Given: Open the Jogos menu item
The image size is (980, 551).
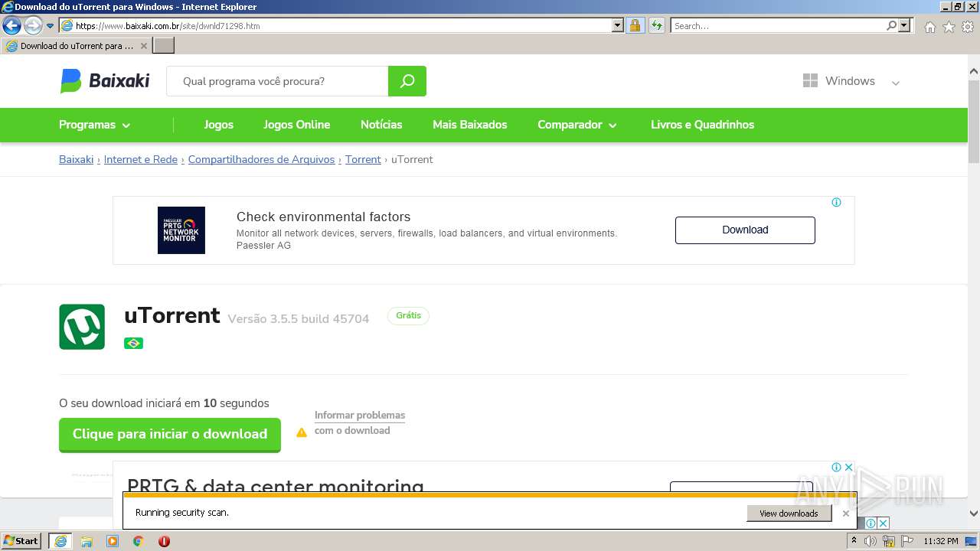Looking at the screenshot, I should tap(218, 125).
